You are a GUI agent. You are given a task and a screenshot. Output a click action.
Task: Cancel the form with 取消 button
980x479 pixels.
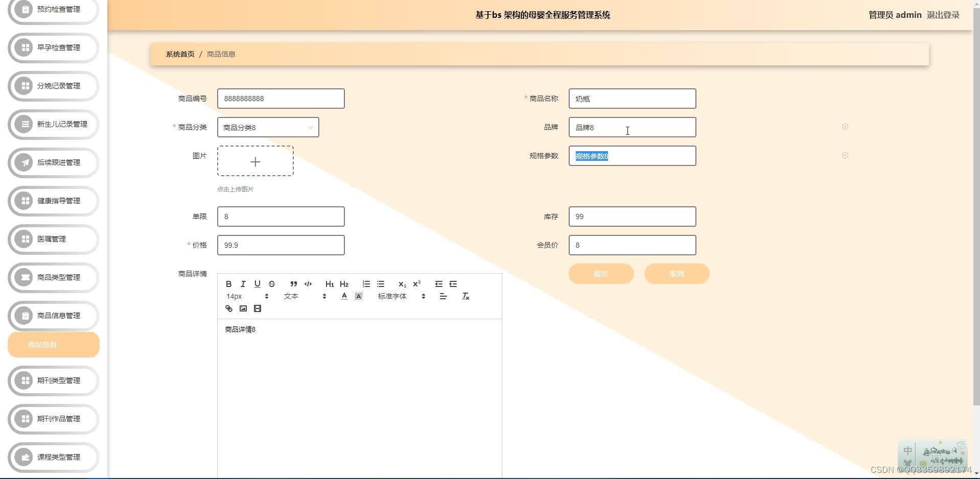pyautogui.click(x=677, y=274)
